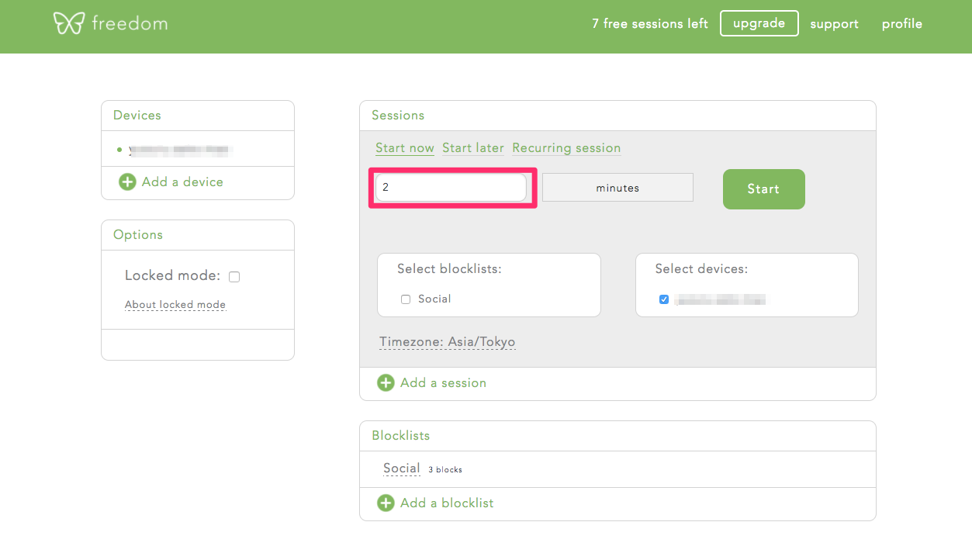
Task: Click the Freedom butterfly logo
Action: coord(68,23)
